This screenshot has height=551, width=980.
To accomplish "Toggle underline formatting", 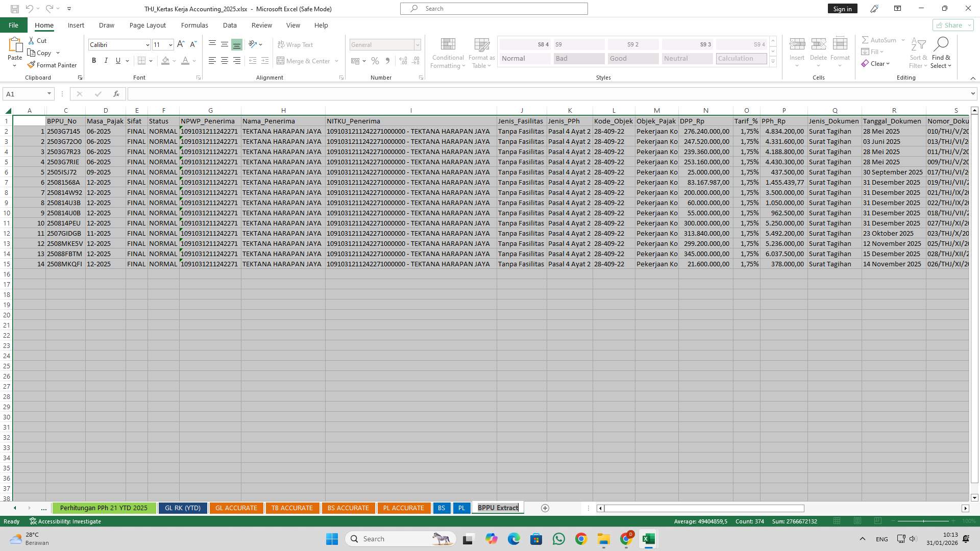I will click(117, 60).
